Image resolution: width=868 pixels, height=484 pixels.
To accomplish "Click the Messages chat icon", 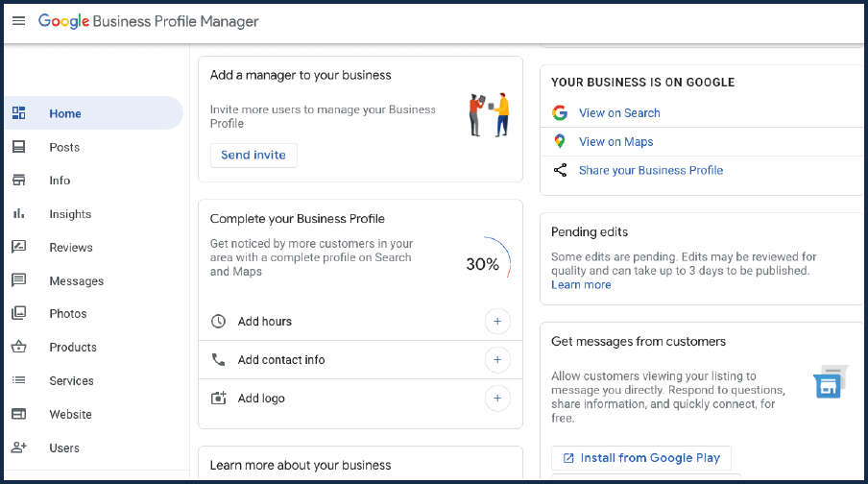I will (19, 280).
